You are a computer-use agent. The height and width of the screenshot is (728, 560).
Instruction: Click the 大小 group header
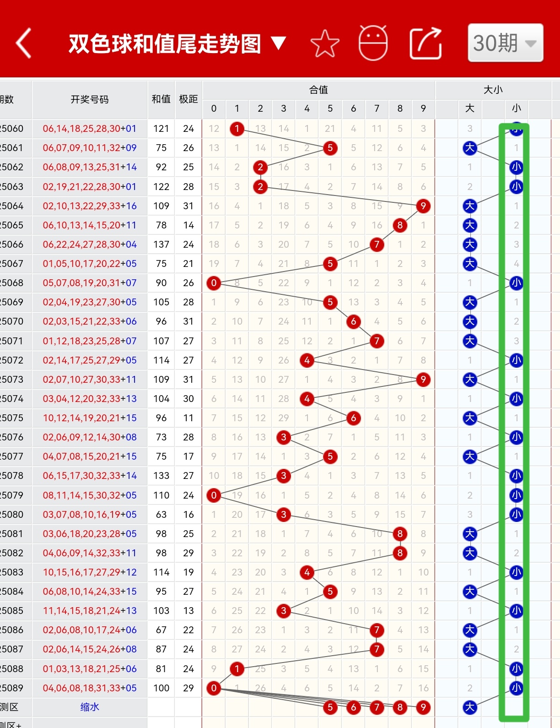click(493, 90)
